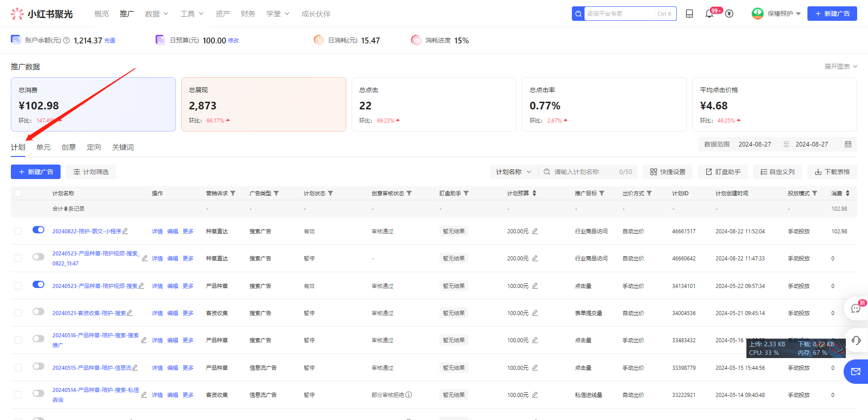Open 更多 for plan ID 34134101
The height and width of the screenshot is (420, 868).
click(x=188, y=286)
